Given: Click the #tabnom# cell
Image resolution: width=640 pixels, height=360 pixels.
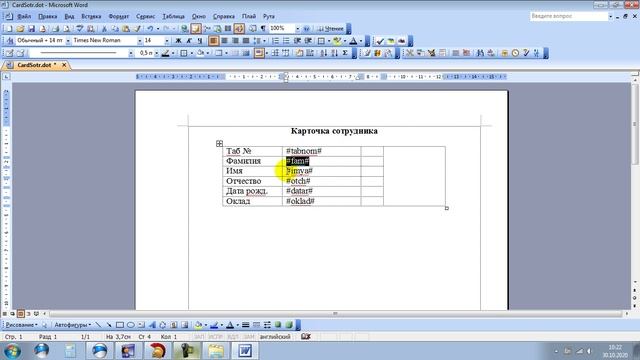Looking at the screenshot, I should tap(321, 151).
